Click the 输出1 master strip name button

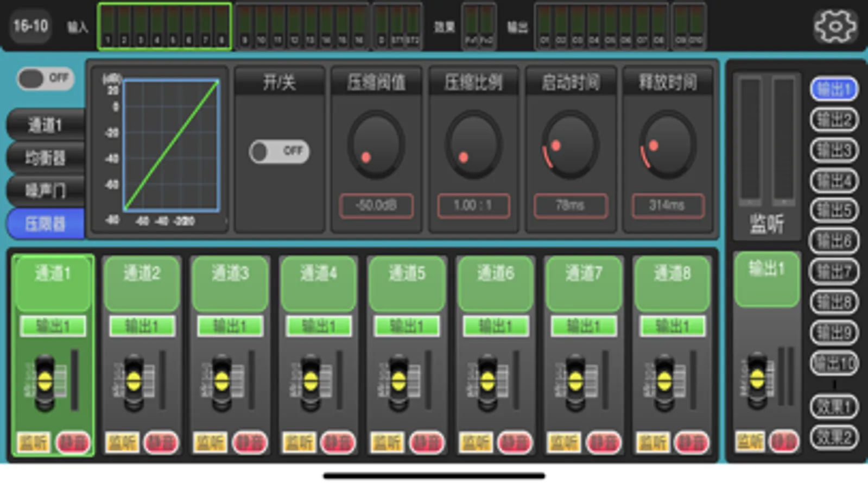coord(766,280)
